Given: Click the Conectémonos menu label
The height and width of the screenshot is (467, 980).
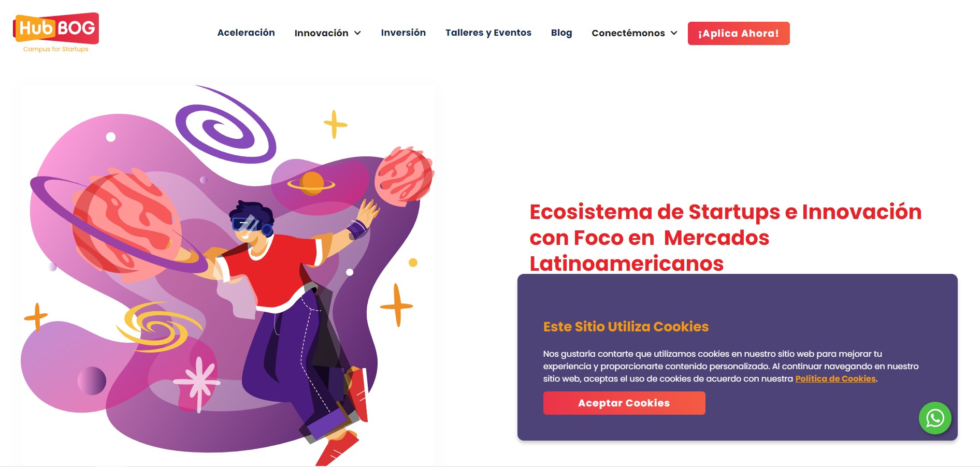Looking at the screenshot, I should pos(628,33).
